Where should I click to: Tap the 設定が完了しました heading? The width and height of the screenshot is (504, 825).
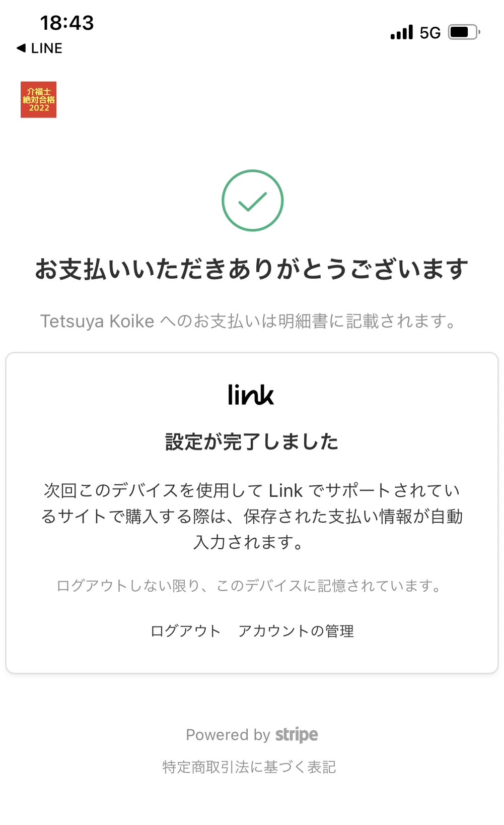(x=252, y=441)
